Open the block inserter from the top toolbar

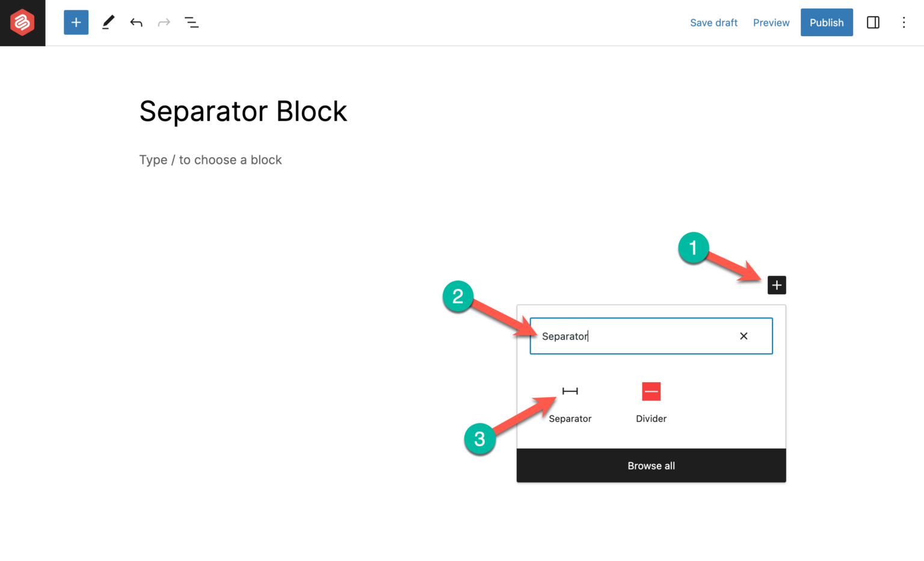click(x=76, y=22)
